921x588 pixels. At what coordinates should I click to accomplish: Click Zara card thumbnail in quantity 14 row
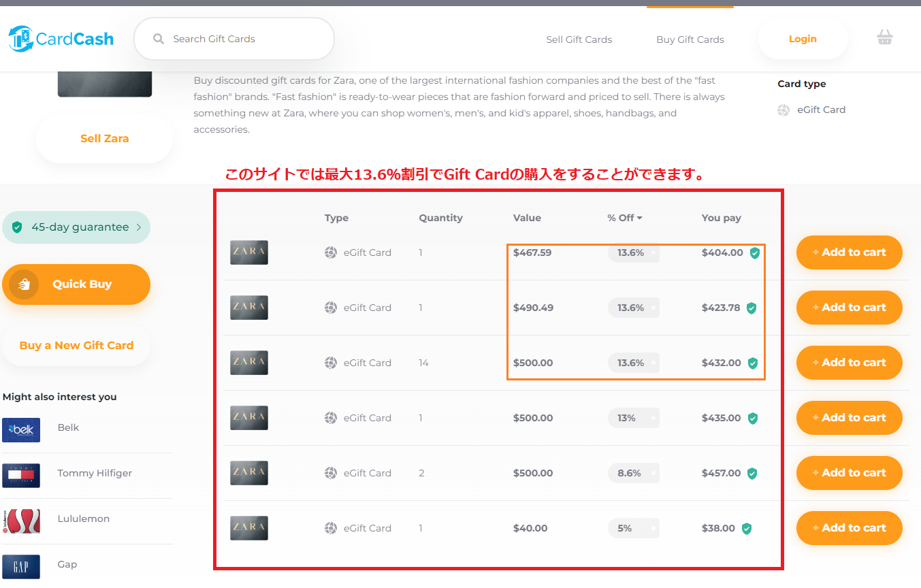click(249, 363)
